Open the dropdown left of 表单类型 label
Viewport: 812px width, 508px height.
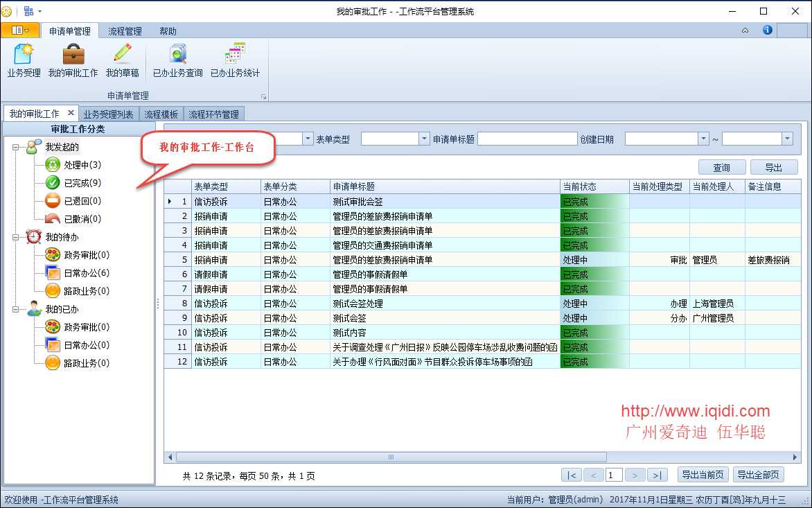pyautogui.click(x=308, y=139)
